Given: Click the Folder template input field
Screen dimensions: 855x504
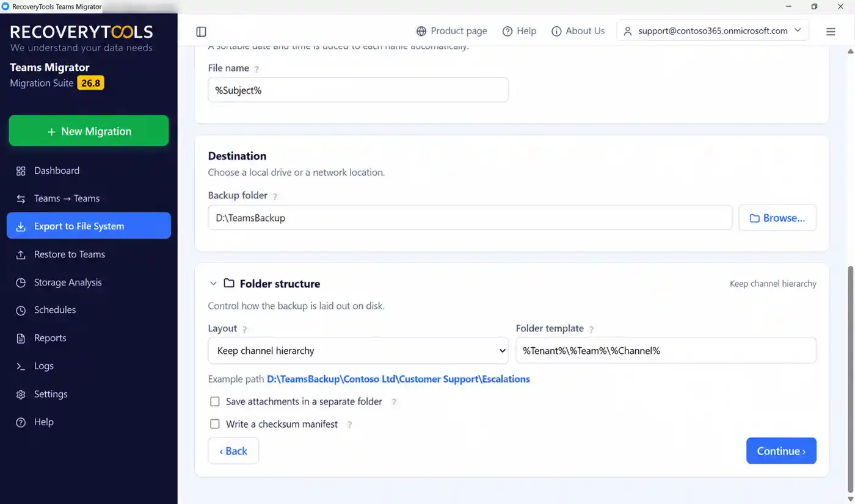Looking at the screenshot, I should (x=666, y=350).
